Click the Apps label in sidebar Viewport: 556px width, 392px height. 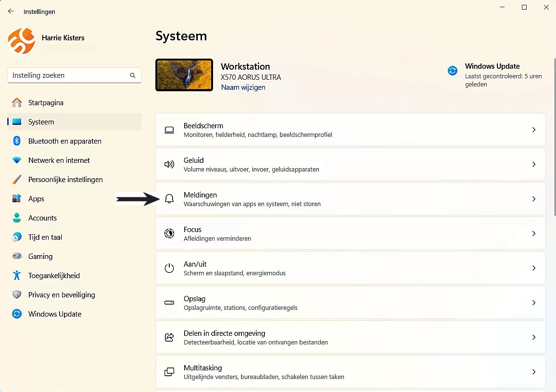click(x=36, y=199)
